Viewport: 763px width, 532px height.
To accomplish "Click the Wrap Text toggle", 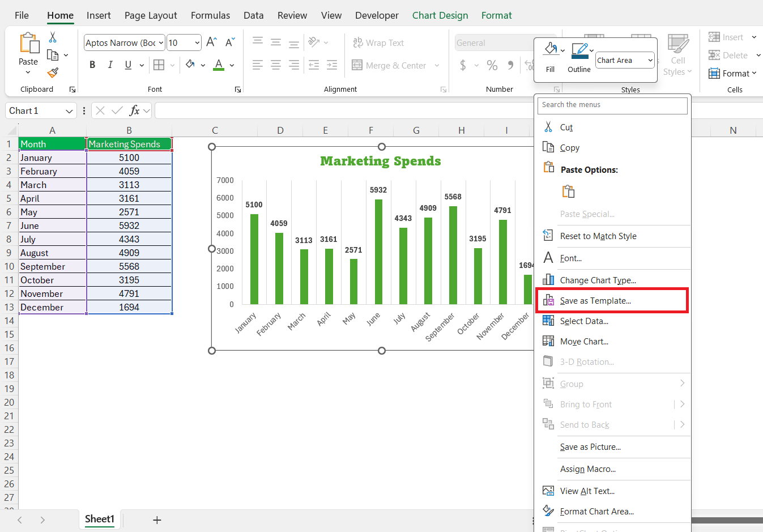I will point(378,42).
